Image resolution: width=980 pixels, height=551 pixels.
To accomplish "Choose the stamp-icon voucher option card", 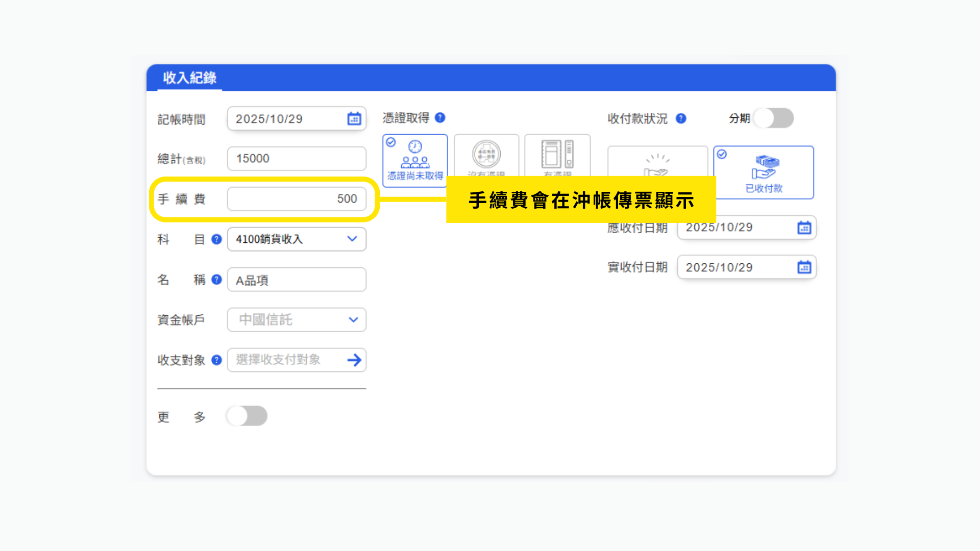I will 486,155.
